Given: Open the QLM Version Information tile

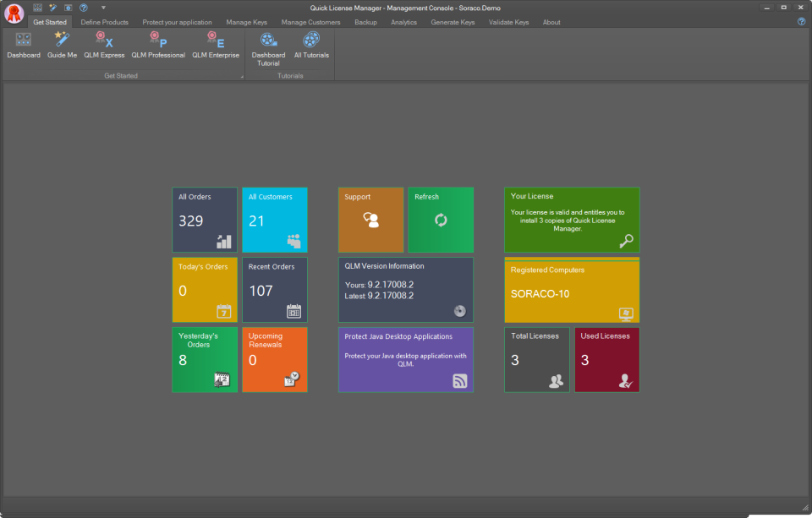Looking at the screenshot, I should coord(406,290).
